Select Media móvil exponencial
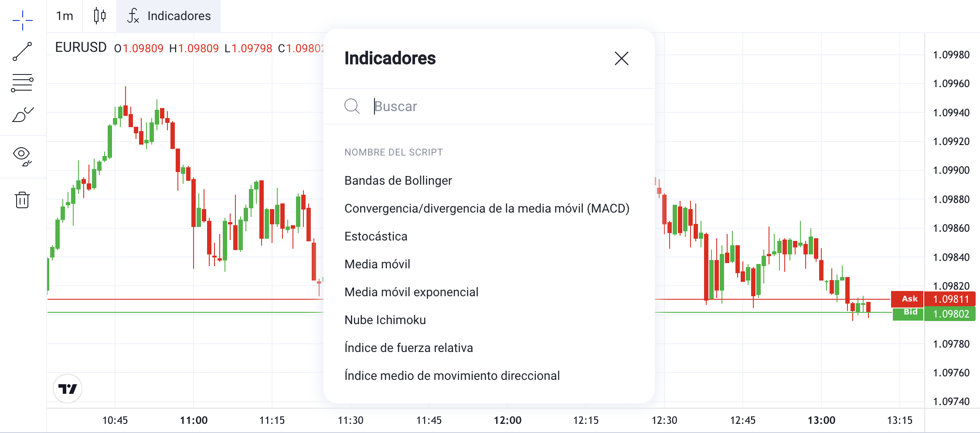Image resolution: width=980 pixels, height=433 pixels. click(411, 292)
